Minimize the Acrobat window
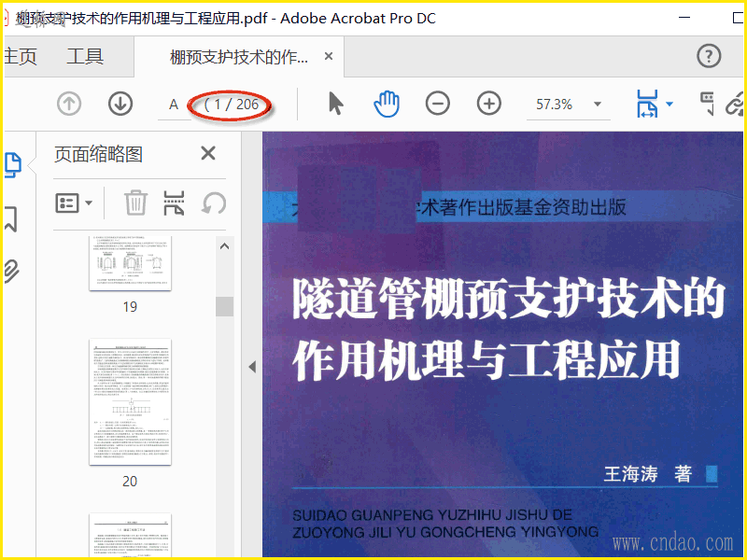Viewport: 747px width, 560px height. [684, 18]
